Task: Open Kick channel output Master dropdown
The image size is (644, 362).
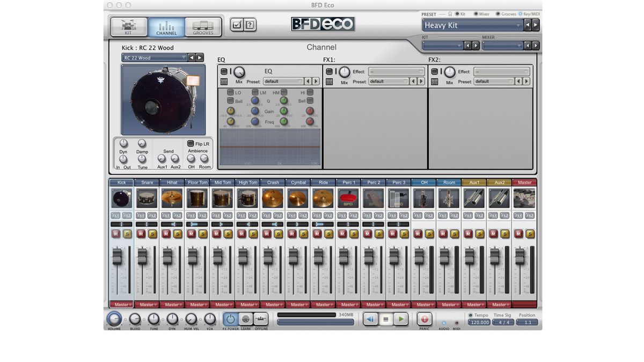Action: click(122, 305)
